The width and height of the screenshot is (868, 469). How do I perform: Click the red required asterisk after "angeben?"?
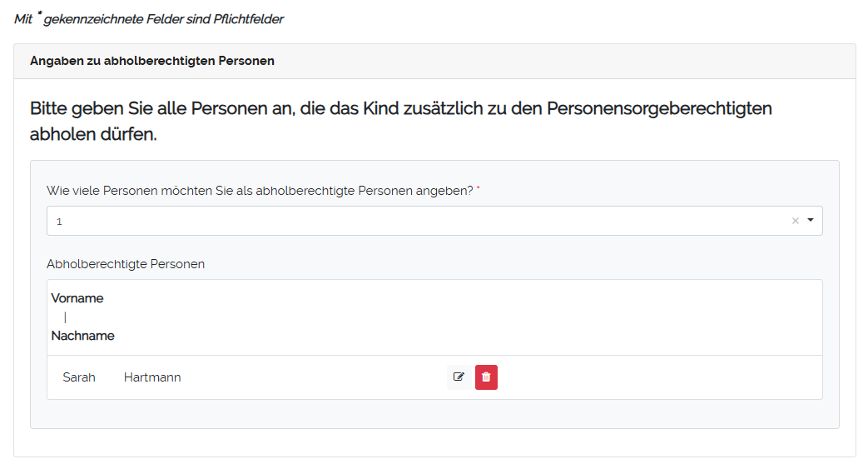(x=479, y=189)
